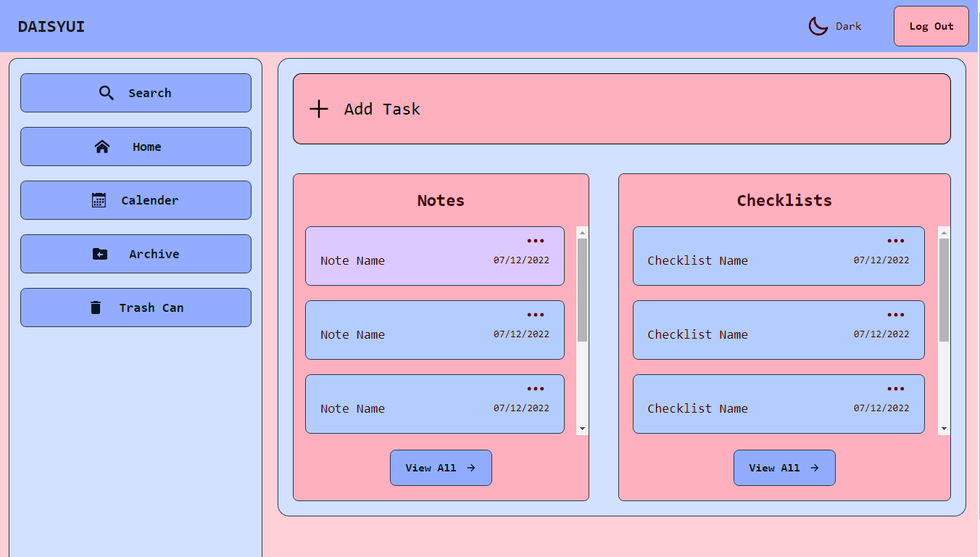Image resolution: width=980 pixels, height=557 pixels.
Task: Click View All text under Notes
Action: 431,468
